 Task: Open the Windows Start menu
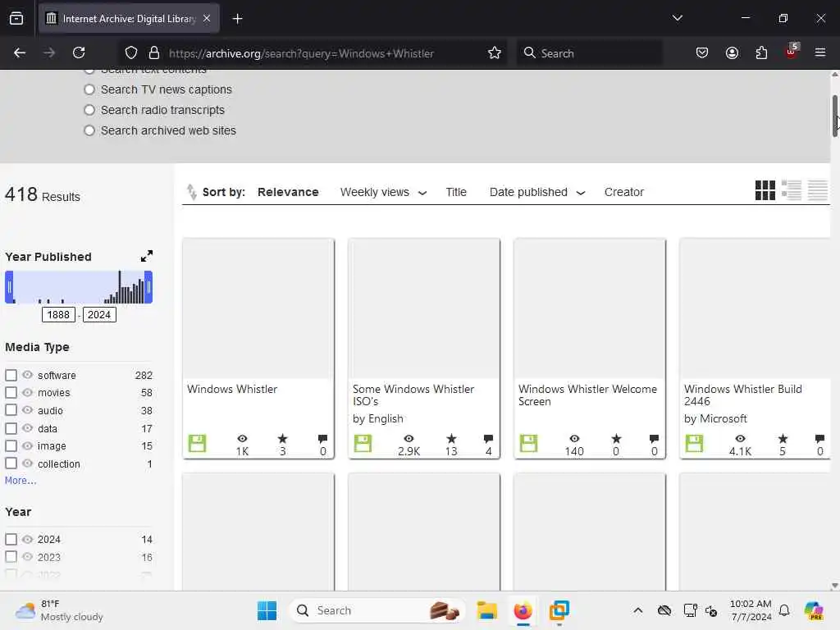267,610
